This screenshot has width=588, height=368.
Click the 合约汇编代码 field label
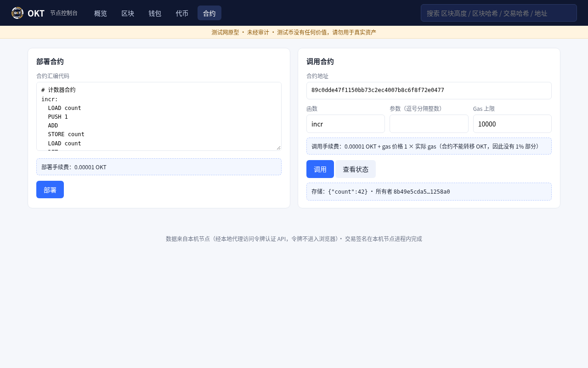(x=53, y=76)
